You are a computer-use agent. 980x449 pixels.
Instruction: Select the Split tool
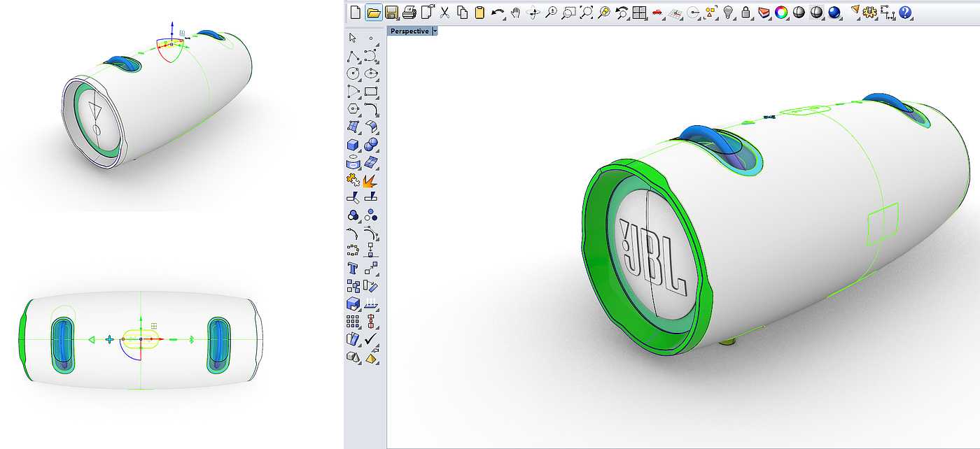(x=371, y=197)
